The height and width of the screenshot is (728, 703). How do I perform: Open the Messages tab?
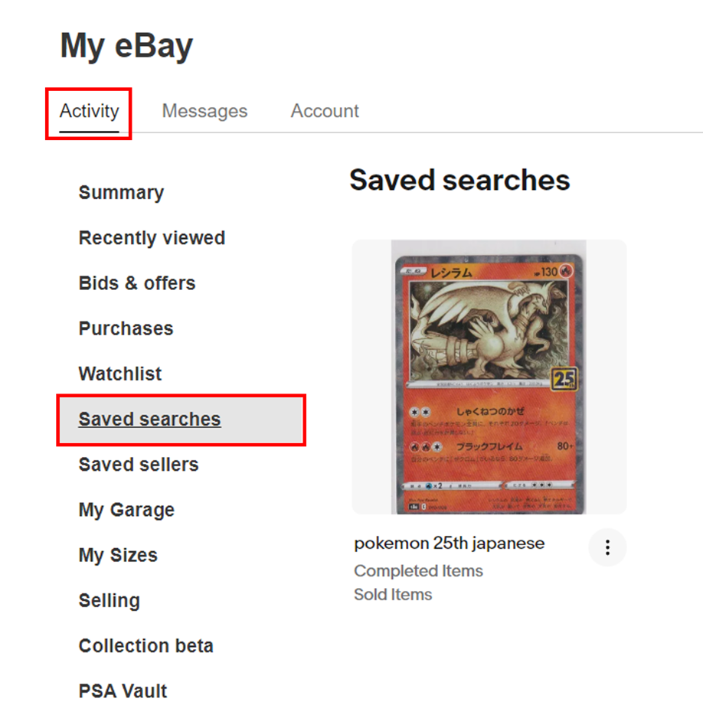(x=204, y=112)
